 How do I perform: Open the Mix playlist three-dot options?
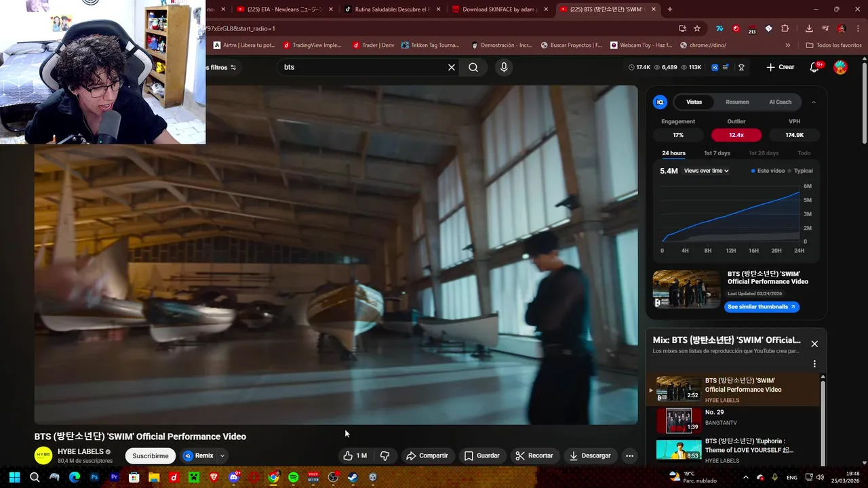coord(814,364)
